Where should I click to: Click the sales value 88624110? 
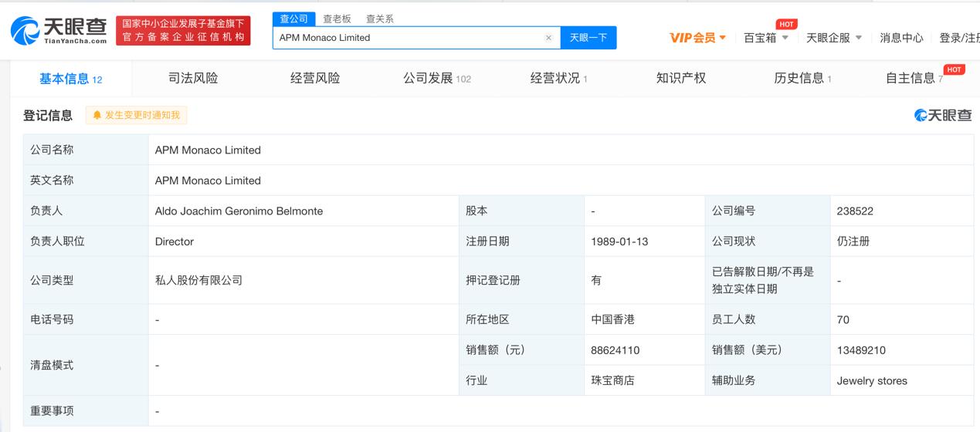(615, 350)
